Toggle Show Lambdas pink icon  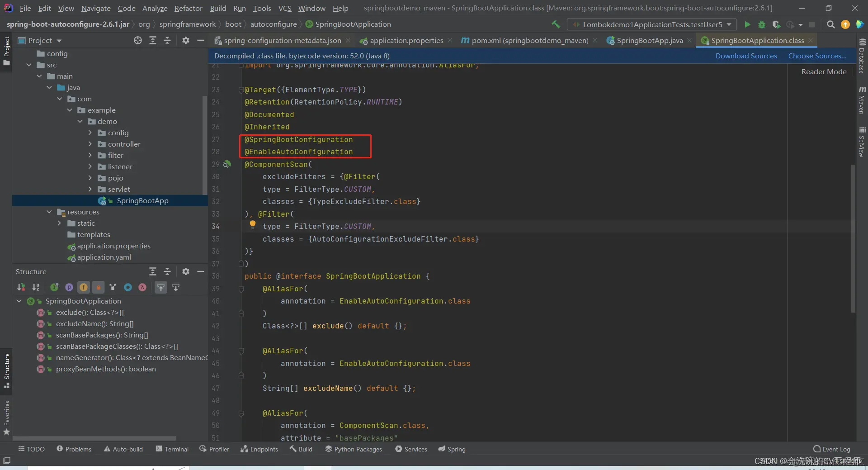pyautogui.click(x=142, y=287)
